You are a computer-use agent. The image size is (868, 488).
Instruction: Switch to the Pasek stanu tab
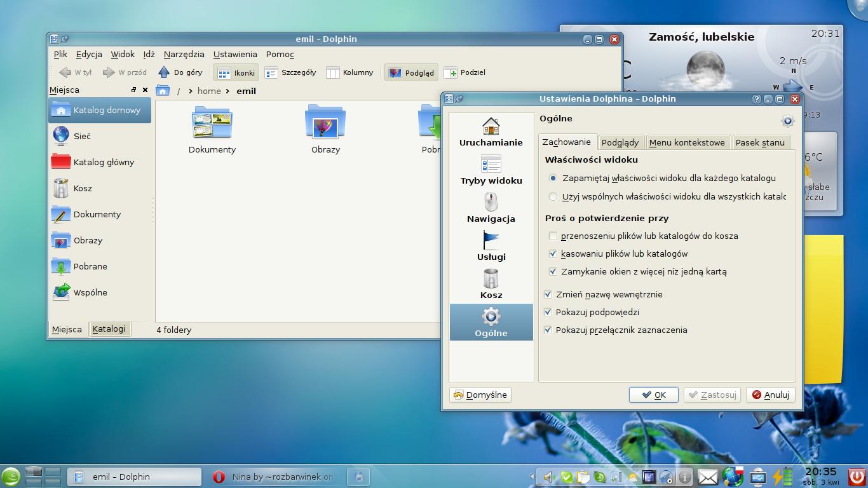coord(760,142)
